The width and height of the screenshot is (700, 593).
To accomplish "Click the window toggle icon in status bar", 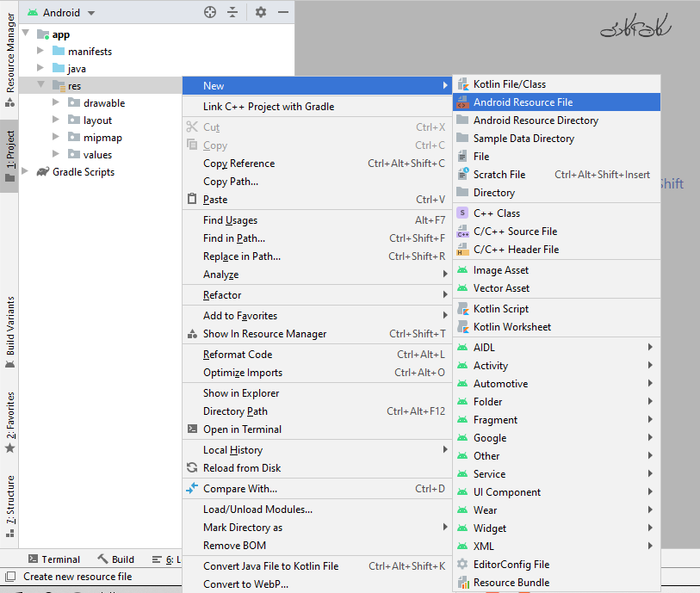I will pos(9,576).
